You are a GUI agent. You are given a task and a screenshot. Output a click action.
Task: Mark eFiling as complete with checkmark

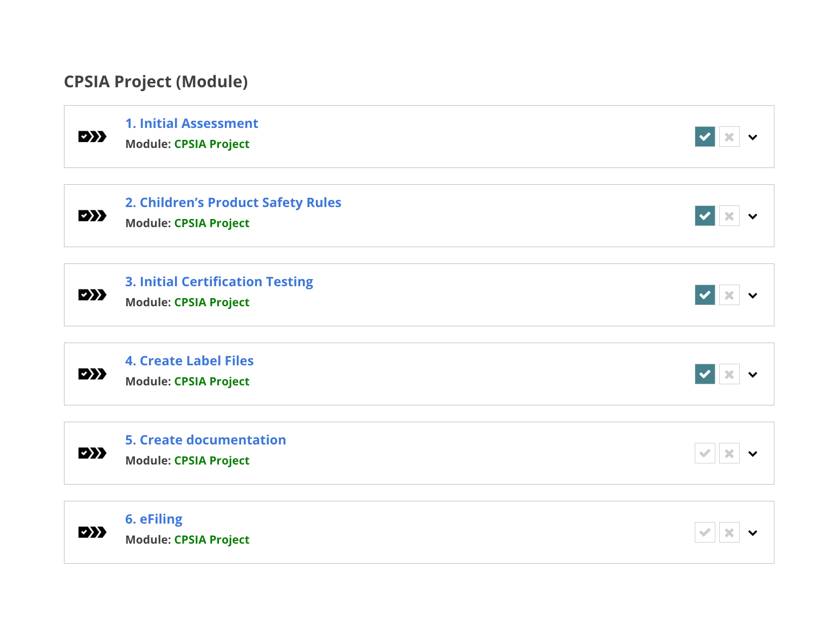[x=705, y=532]
